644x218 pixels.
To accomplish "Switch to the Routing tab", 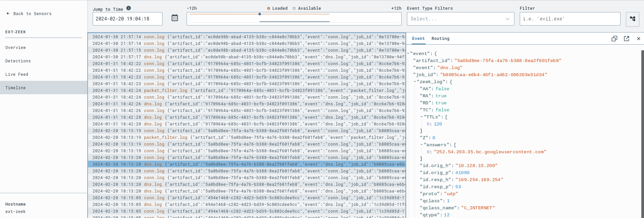I will pyautogui.click(x=441, y=39).
